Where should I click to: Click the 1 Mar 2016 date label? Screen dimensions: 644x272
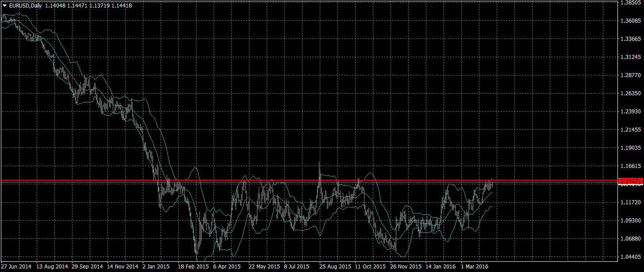[x=475, y=267]
